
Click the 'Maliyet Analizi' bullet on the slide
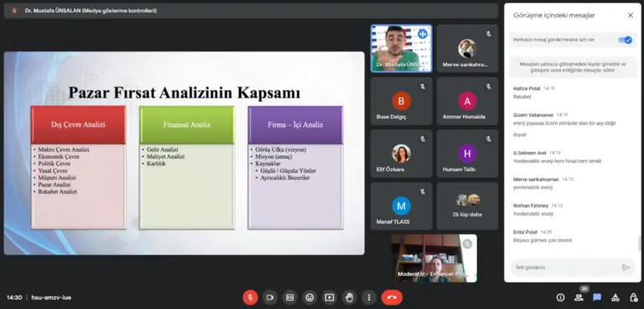tap(165, 157)
